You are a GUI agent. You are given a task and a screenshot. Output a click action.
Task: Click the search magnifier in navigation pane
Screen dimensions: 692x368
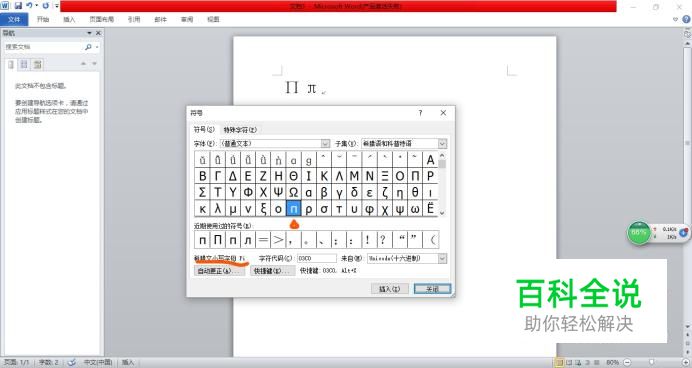click(x=88, y=47)
